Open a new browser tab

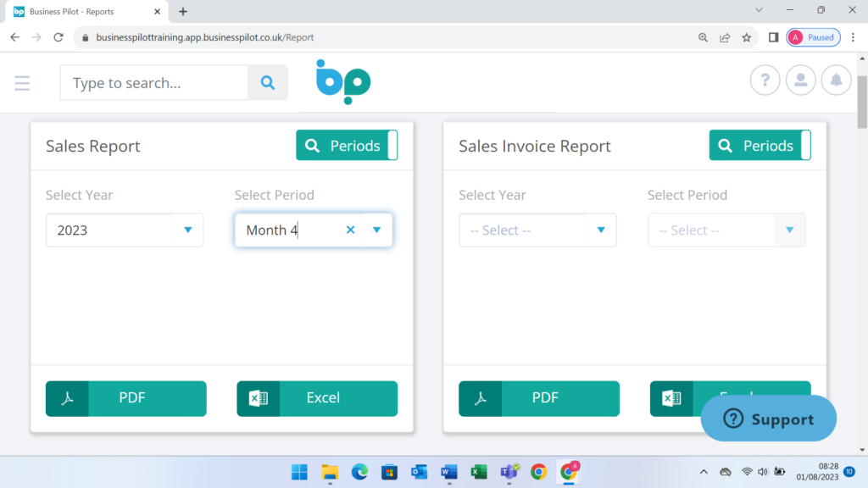pos(183,12)
